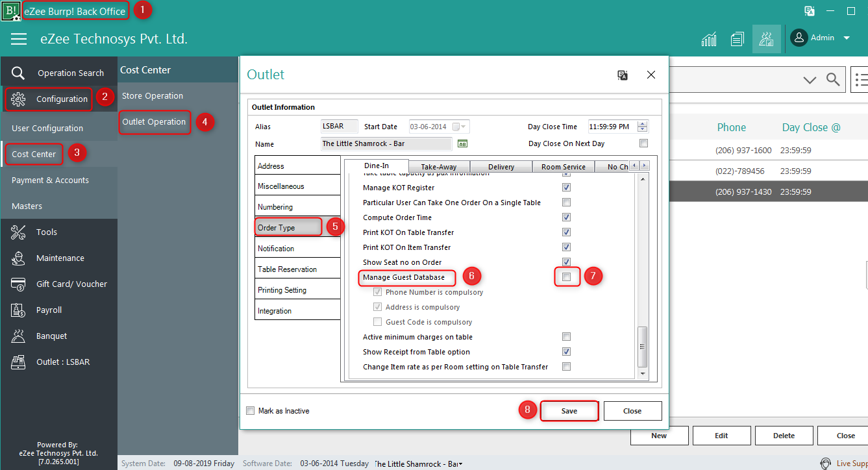Click the highlighted outlet icon in header
The image size is (868, 470).
click(767, 39)
